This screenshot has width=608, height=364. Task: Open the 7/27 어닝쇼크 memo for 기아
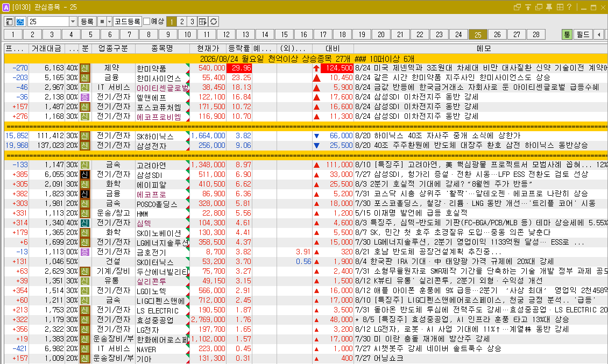coord(379,359)
